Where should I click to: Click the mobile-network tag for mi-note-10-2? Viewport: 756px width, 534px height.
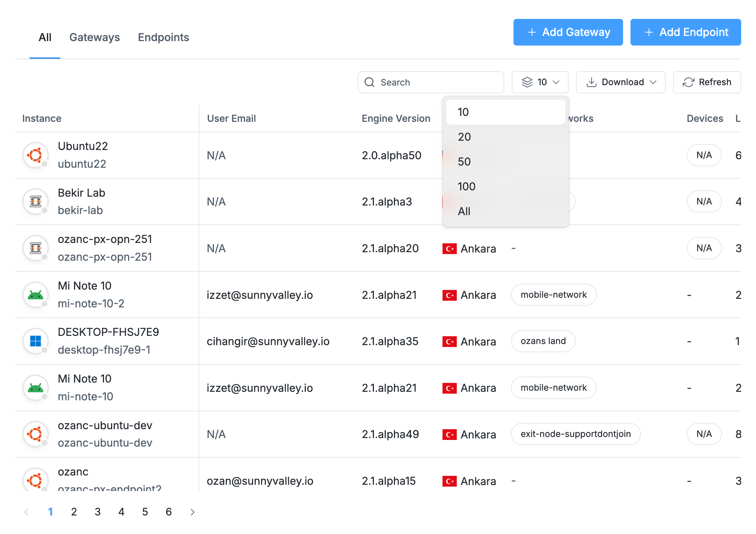(x=553, y=295)
